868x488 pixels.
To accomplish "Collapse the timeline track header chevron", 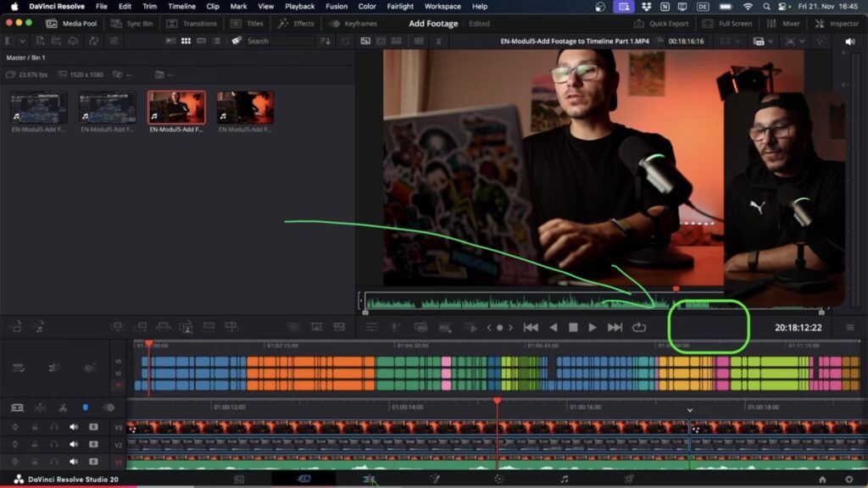I will coord(689,412).
